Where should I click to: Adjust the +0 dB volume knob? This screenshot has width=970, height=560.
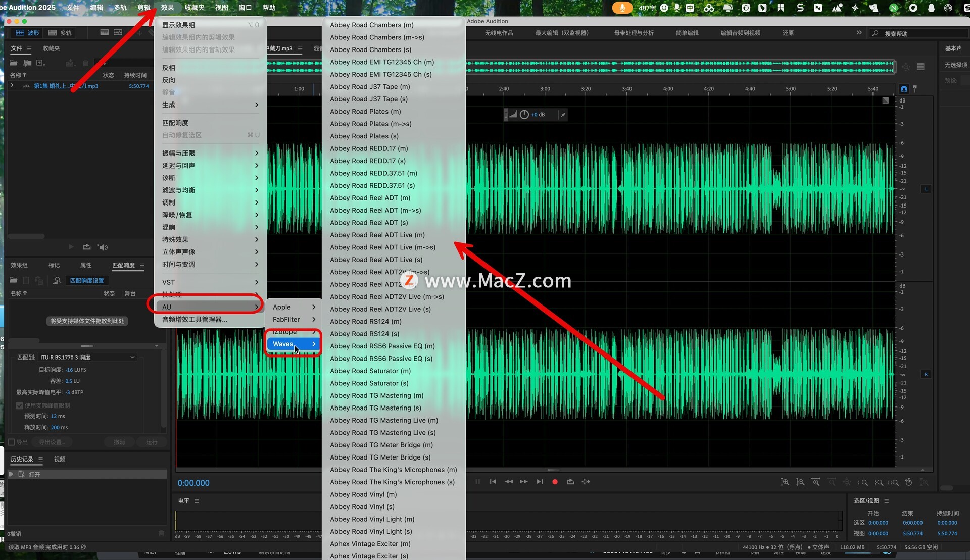pyautogui.click(x=524, y=115)
